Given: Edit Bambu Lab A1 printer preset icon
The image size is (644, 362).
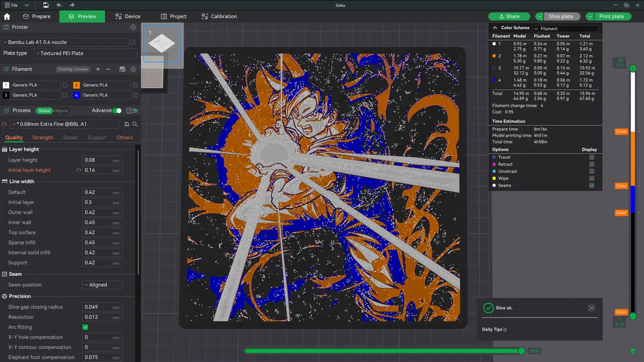Looking at the screenshot, I should (133, 42).
